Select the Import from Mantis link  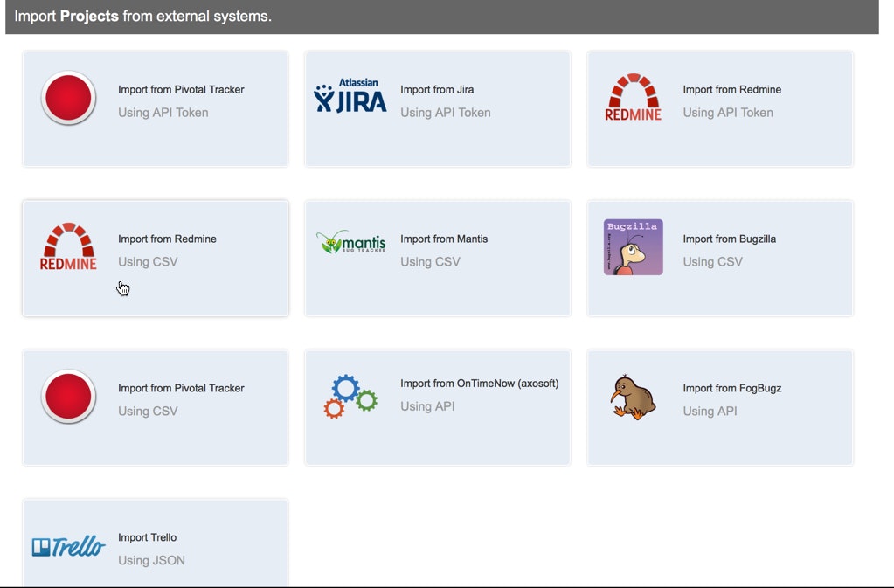[x=444, y=239]
